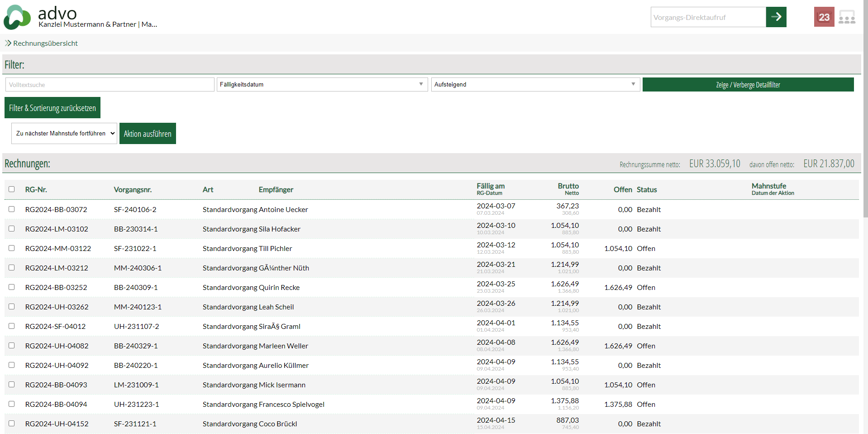This screenshot has width=868, height=434.
Task: Sort by the Fällig am column header
Action: [x=490, y=186]
